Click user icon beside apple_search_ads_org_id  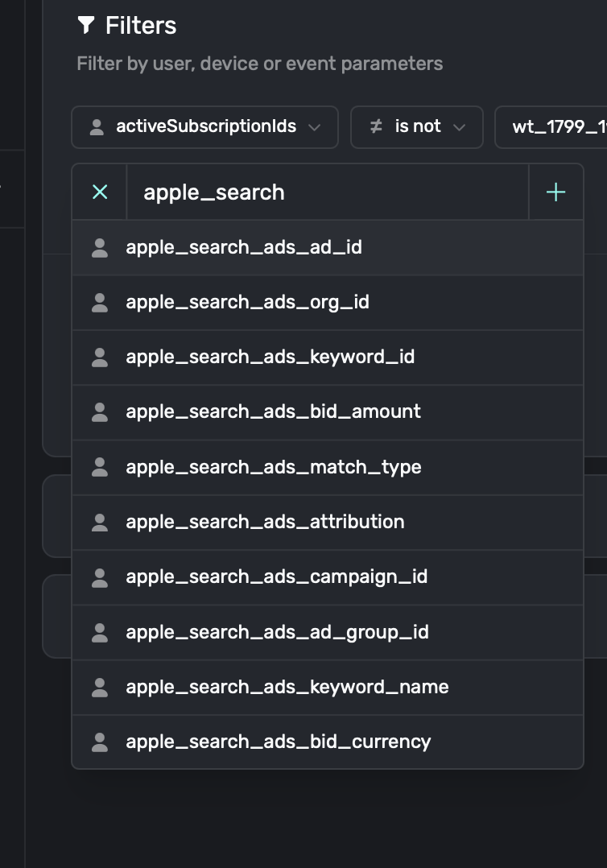100,303
